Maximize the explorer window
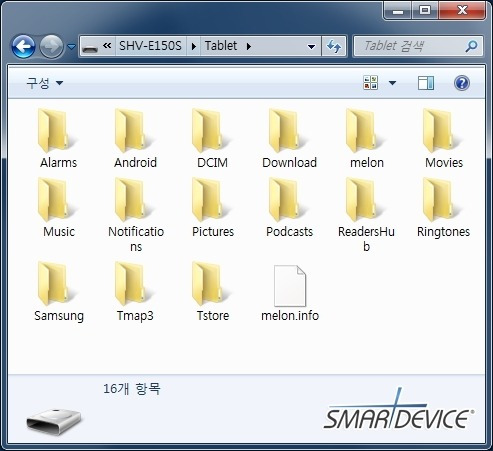 click(425, 10)
